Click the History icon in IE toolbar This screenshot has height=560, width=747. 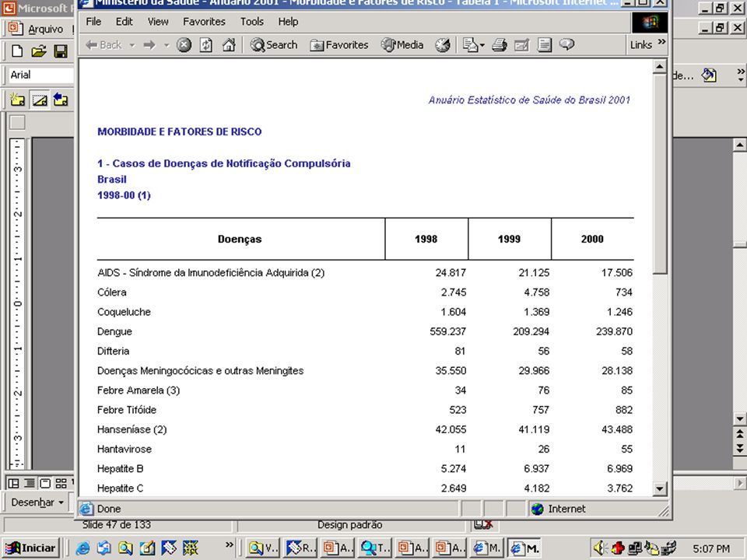pos(443,45)
